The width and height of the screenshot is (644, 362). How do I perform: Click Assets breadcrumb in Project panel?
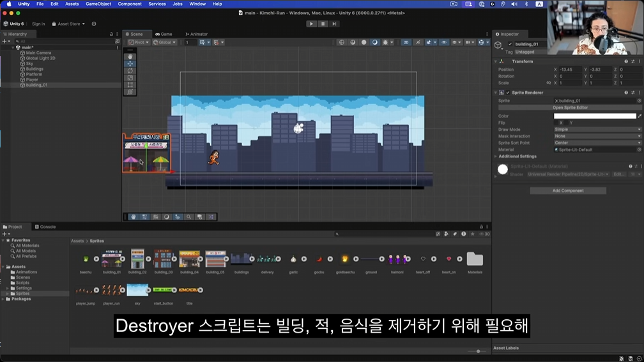coord(77,241)
